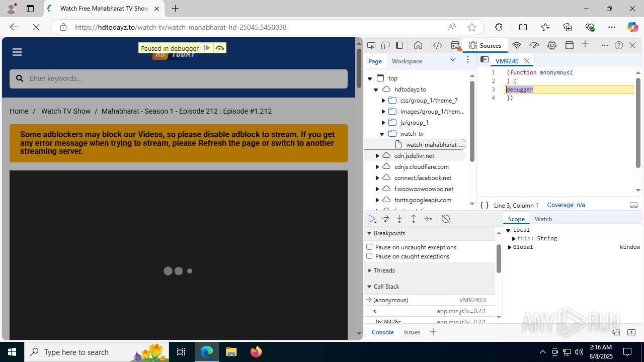Resume script execution in debugger toolbar
This screenshot has height=362, width=644.
pyautogui.click(x=372, y=219)
